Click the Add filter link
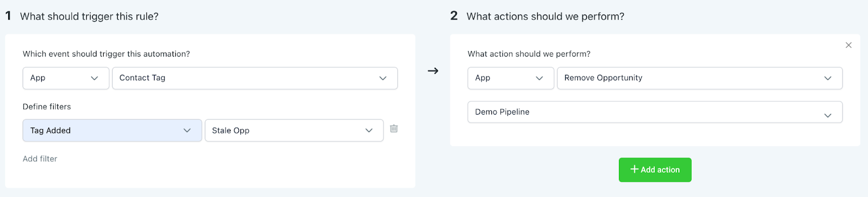The height and width of the screenshot is (197, 868). 40,159
